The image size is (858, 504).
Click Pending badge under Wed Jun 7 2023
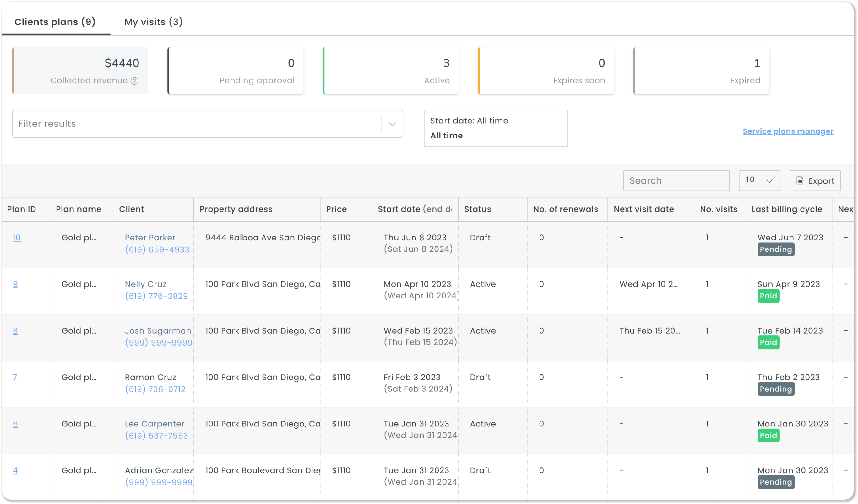coord(776,249)
